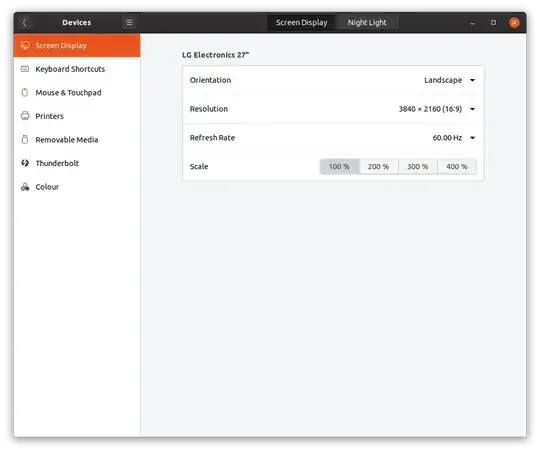Image resolution: width=540 pixels, height=452 pixels.
Task: Open the Orientation Landscape dropdown
Action: tap(449, 80)
